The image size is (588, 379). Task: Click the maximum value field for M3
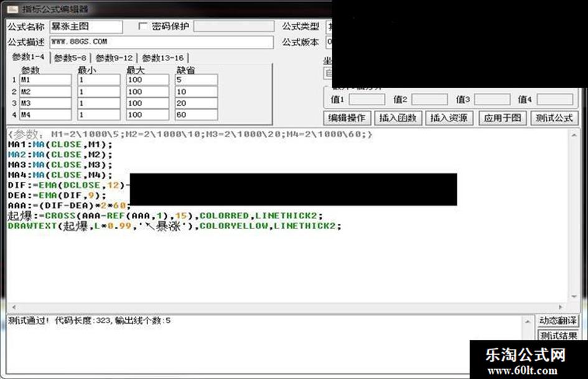pos(147,103)
